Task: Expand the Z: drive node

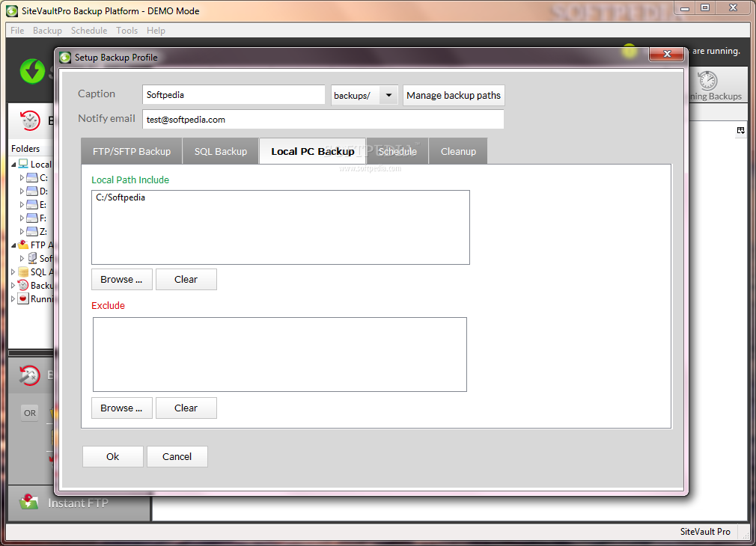Action: click(x=22, y=231)
